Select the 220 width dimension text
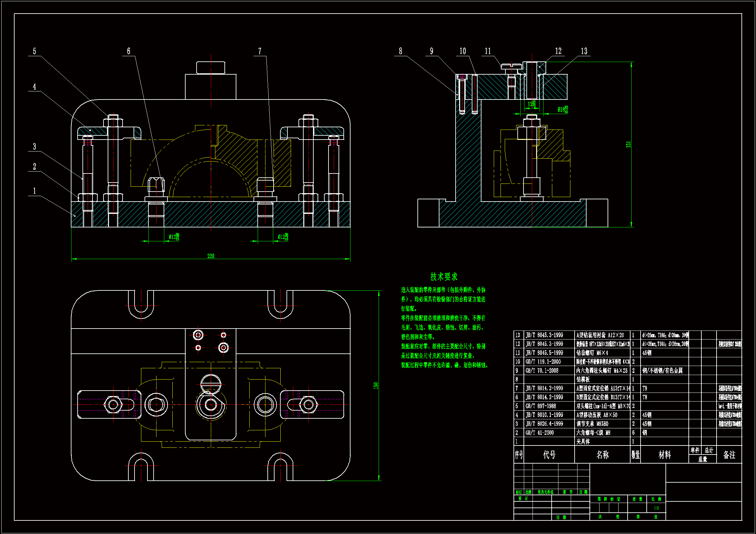The width and height of the screenshot is (756, 534). (x=211, y=256)
